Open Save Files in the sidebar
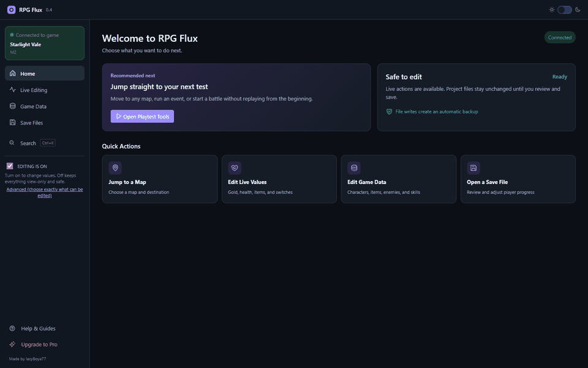Image resolution: width=588 pixels, height=368 pixels. (45, 123)
